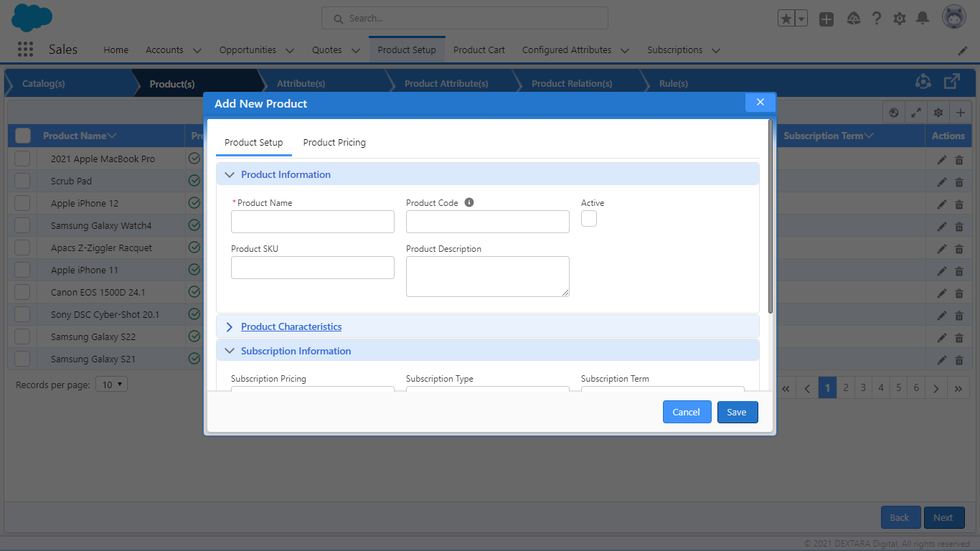Viewport: 980px width, 551px height.
Task: Go to page 3 of the product list
Action: (x=863, y=387)
